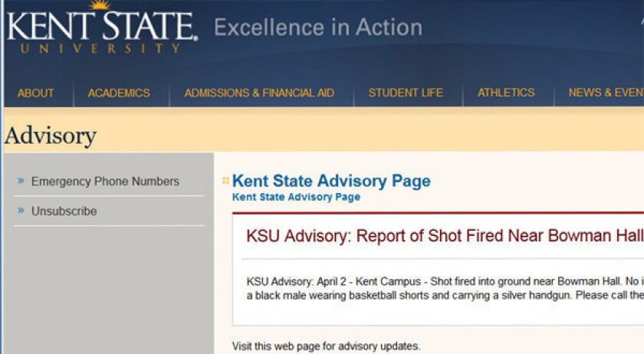
Task: Open the Athletics navigation item
Action: (x=506, y=93)
